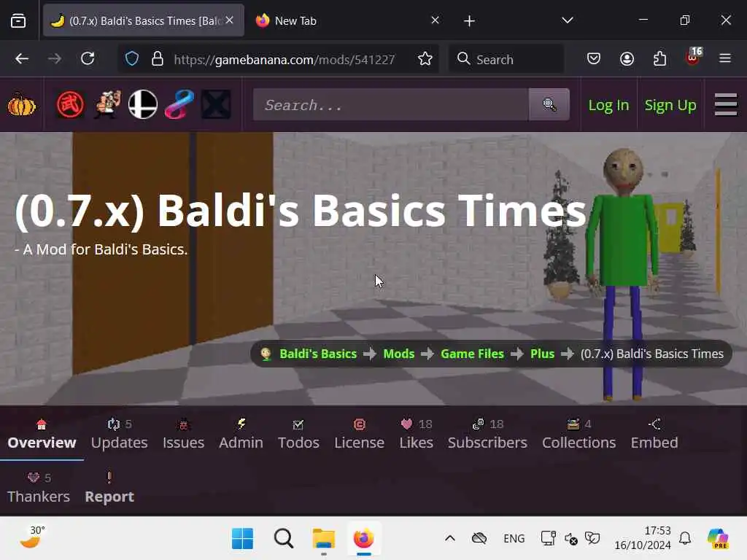This screenshot has width=747, height=560.
Task: Open the Collections tab
Action: click(x=578, y=435)
